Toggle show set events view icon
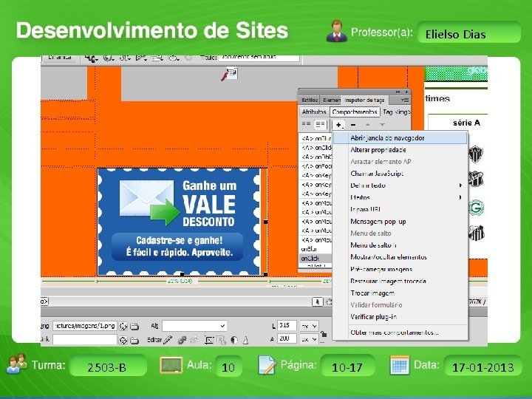532x399 pixels. tap(306, 125)
